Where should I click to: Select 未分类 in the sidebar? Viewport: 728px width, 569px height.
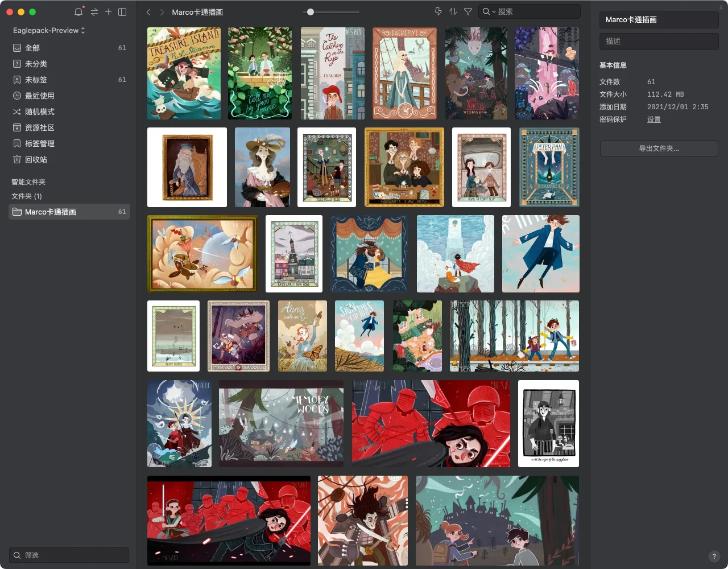coord(69,64)
